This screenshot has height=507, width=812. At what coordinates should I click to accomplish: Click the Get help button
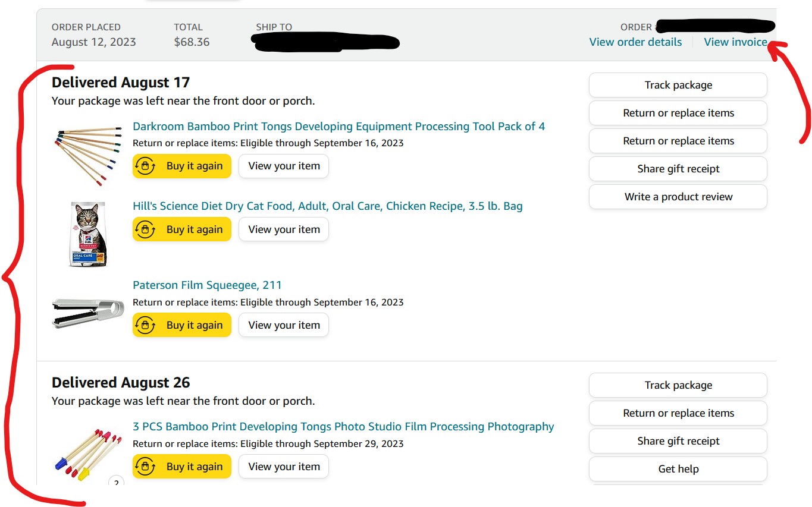click(x=678, y=469)
